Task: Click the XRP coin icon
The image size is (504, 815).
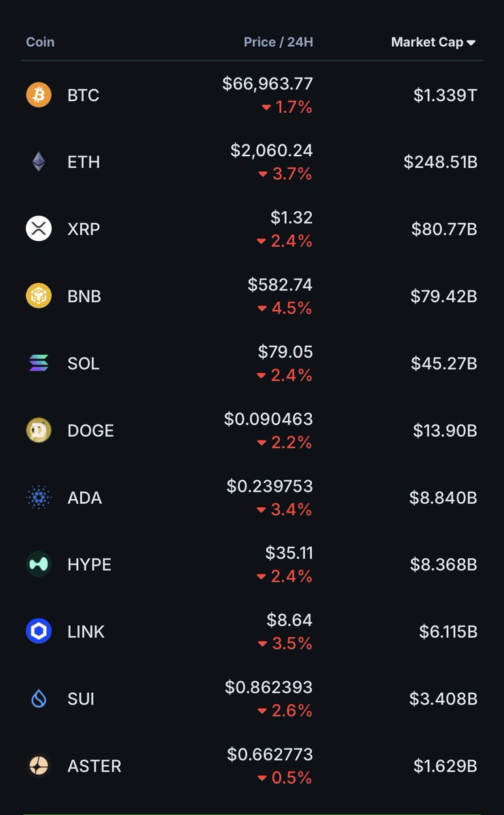Action: 39,229
